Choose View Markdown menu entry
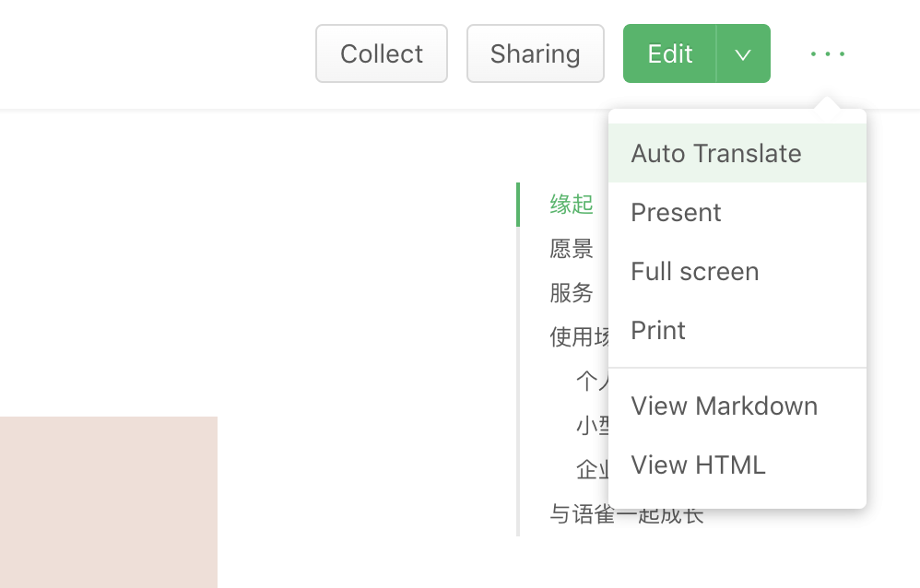Viewport: 920px width, 588px height. [x=724, y=406]
